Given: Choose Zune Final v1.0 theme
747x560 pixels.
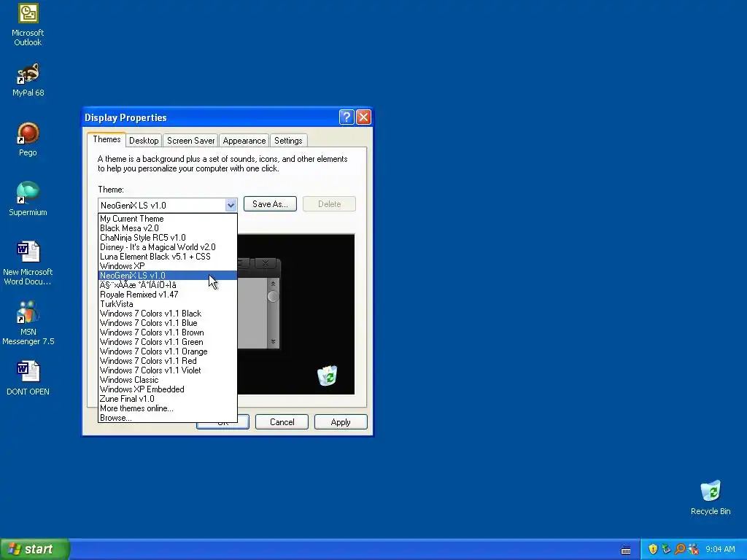Looking at the screenshot, I should click(167, 399).
